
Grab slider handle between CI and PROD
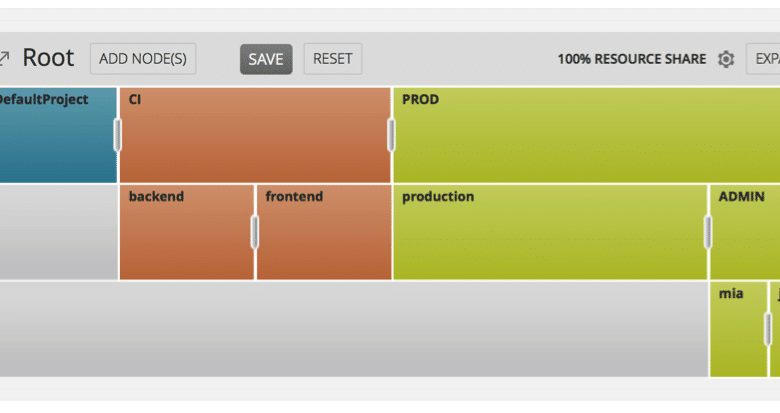pos(391,135)
